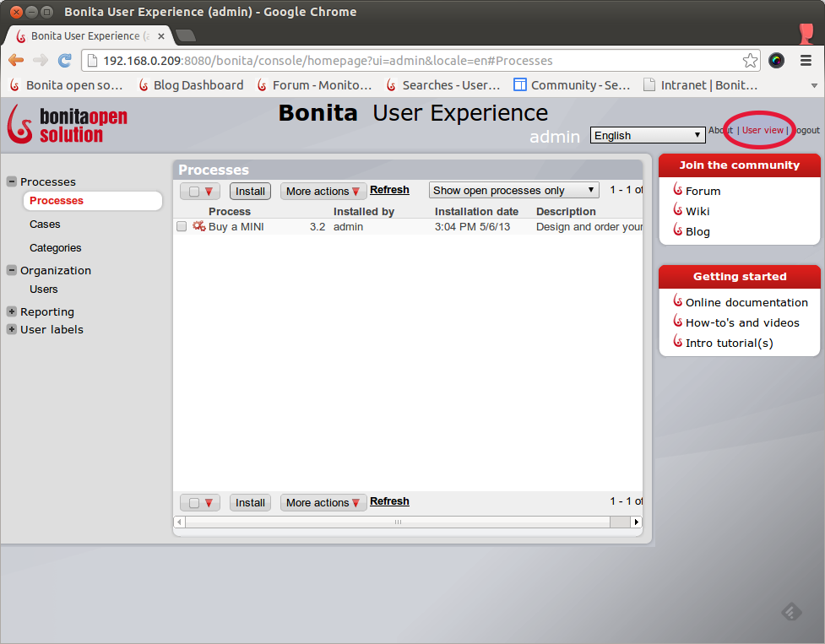Click the horizontal scrollbar's right arrow
825x644 pixels.
click(x=638, y=522)
